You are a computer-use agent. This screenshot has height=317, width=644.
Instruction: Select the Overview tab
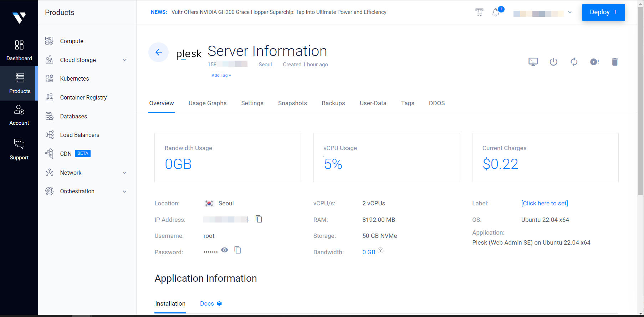pyautogui.click(x=162, y=103)
